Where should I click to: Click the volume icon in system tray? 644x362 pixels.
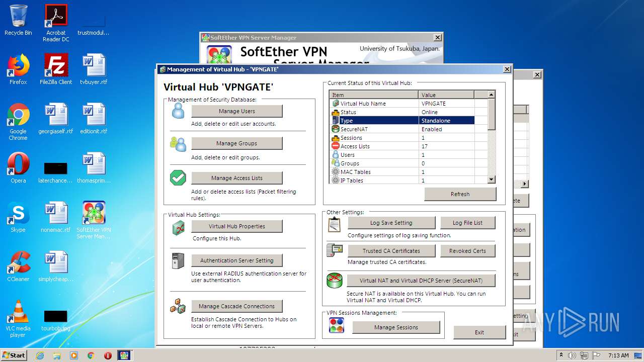(x=573, y=355)
